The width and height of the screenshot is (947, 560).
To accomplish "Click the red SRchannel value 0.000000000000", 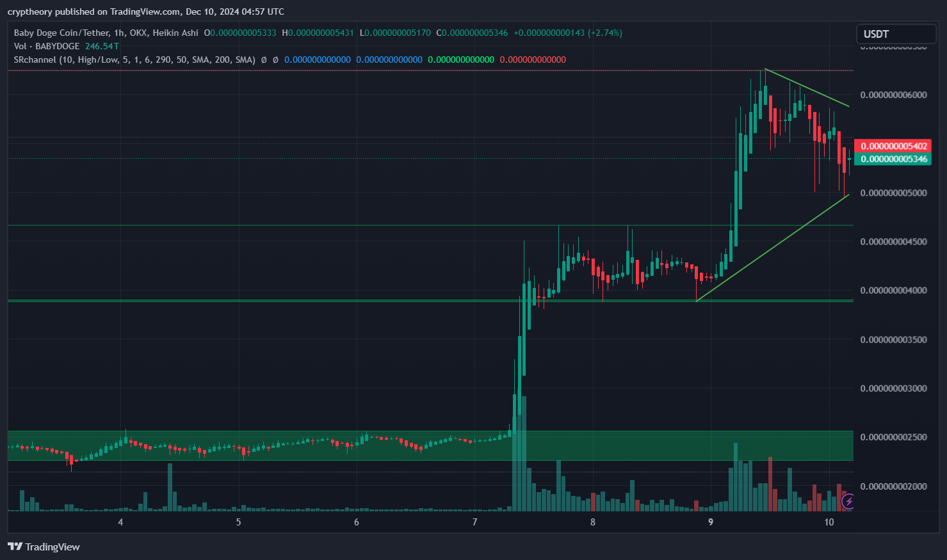I will click(x=533, y=60).
